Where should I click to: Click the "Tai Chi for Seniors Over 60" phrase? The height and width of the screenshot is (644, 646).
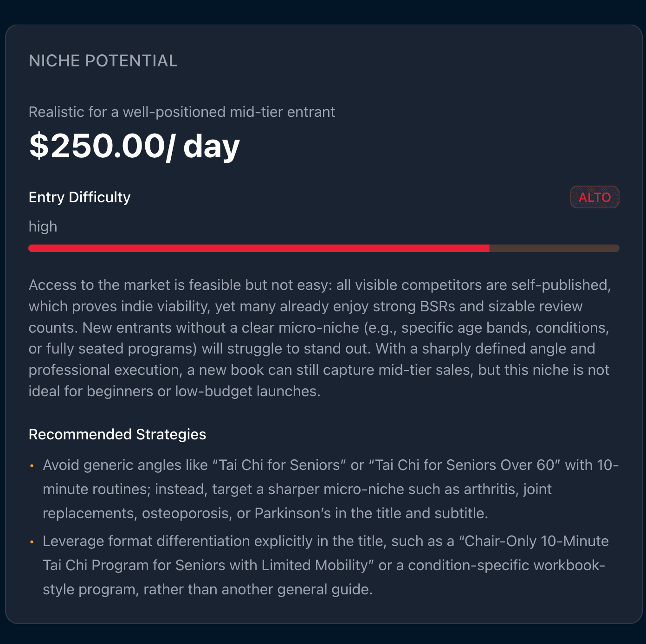pos(465,465)
